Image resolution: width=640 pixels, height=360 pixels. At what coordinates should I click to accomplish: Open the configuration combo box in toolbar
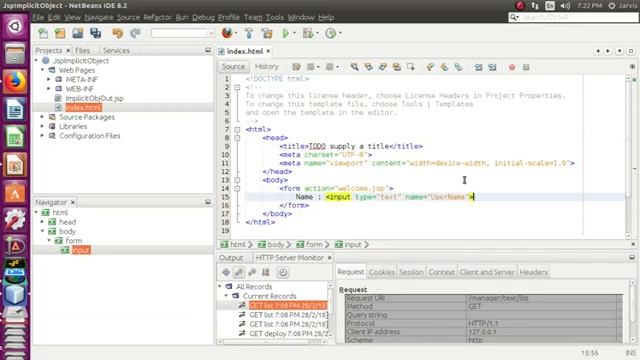point(183,33)
